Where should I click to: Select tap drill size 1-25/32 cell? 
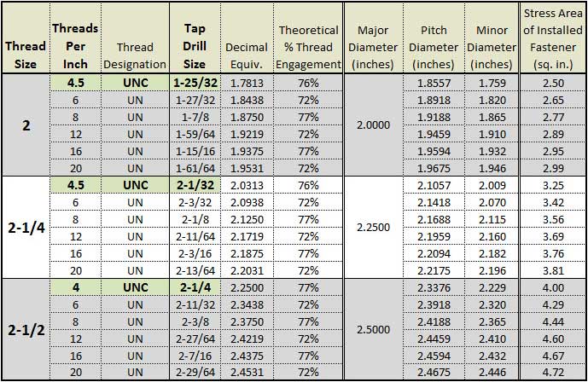195,83
